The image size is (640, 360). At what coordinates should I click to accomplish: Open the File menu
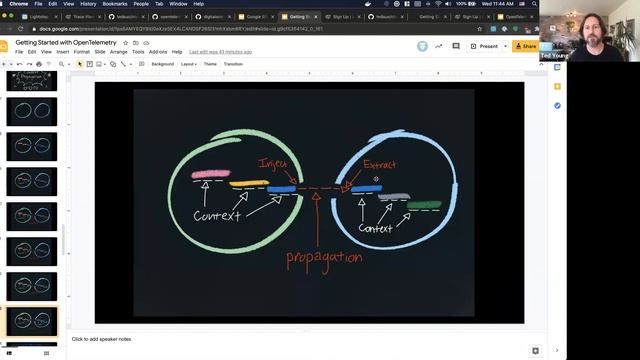(x=19, y=52)
